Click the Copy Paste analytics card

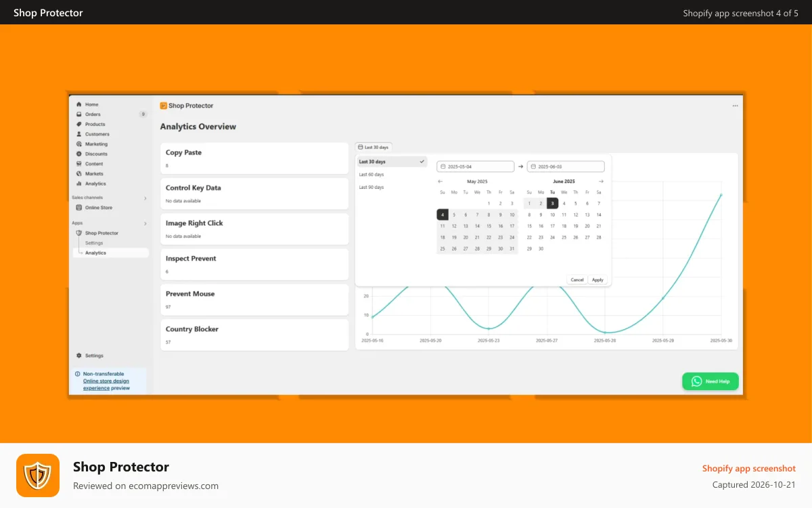coord(254,158)
